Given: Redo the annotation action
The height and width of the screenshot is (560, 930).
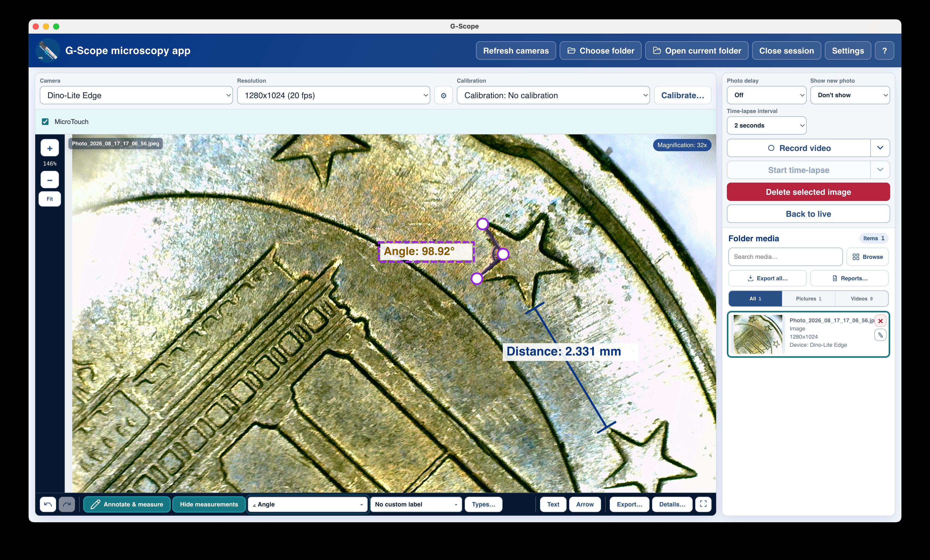Looking at the screenshot, I should pos(67,504).
